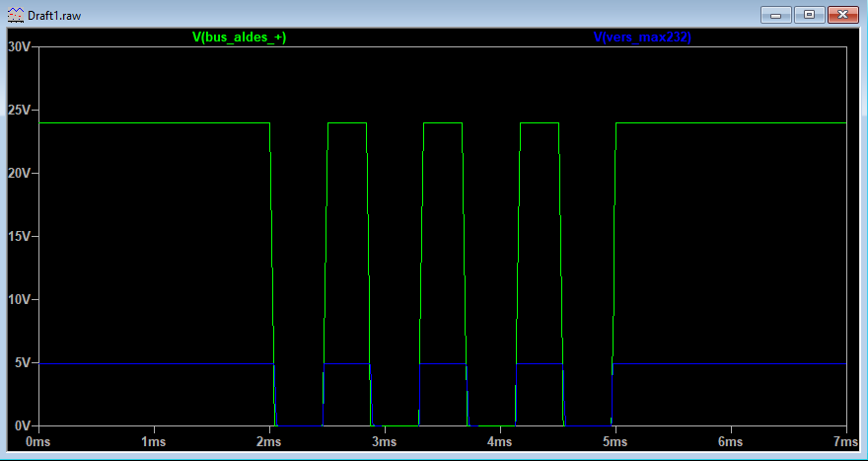The image size is (868, 461).
Task: Click the 5V label on vertical axis
Action: (x=22, y=362)
